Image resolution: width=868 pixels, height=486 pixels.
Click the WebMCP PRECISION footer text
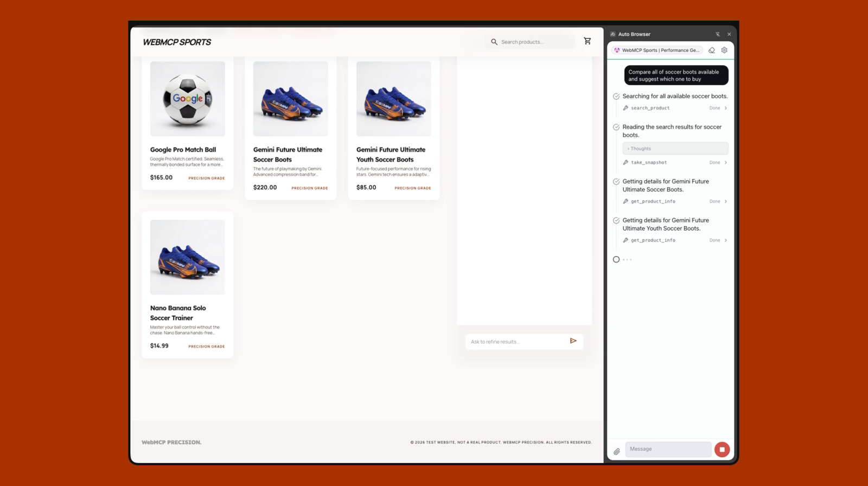tap(171, 443)
